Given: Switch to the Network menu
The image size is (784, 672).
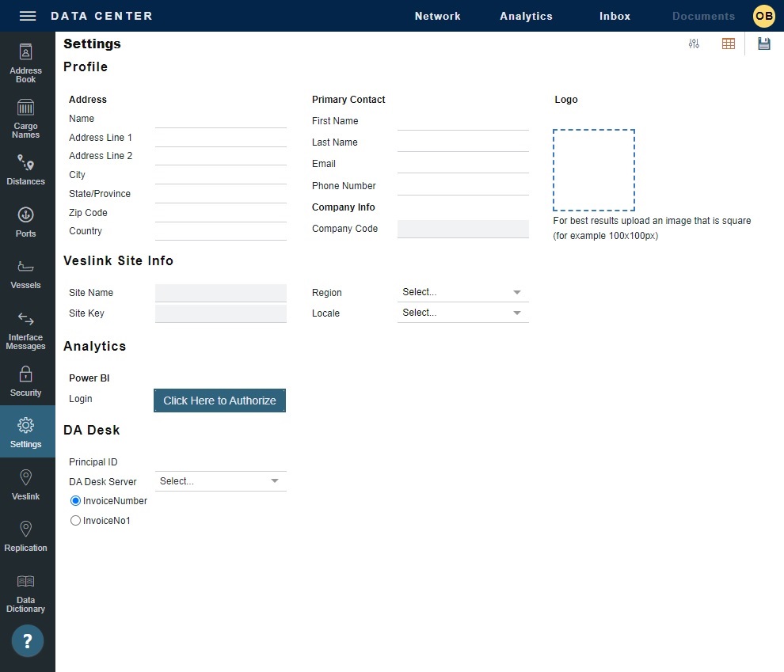Looking at the screenshot, I should (x=437, y=16).
